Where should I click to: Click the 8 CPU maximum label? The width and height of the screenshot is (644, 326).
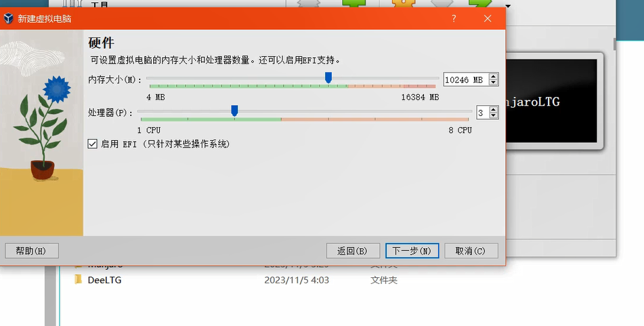pyautogui.click(x=460, y=130)
